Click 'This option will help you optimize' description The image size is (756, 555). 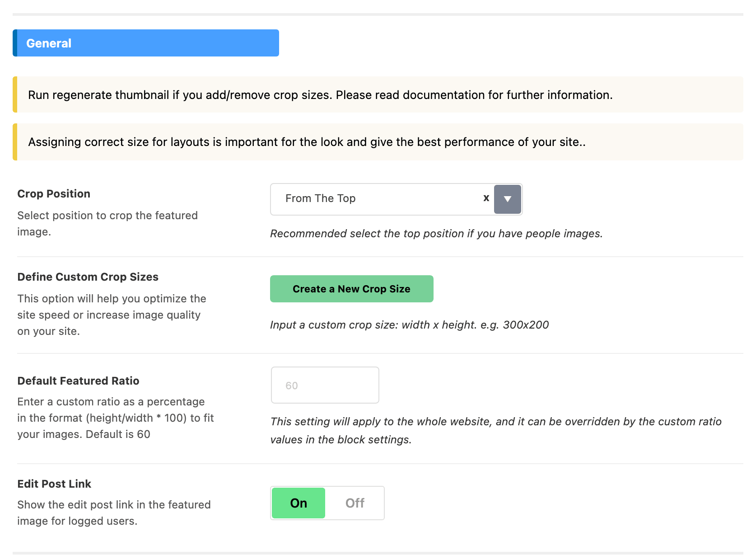coord(112,315)
